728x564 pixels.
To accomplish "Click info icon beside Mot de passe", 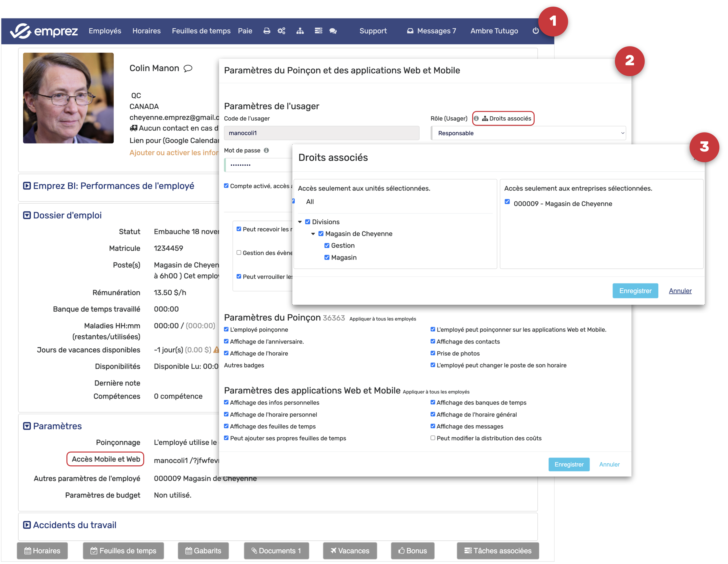I will [x=266, y=151].
